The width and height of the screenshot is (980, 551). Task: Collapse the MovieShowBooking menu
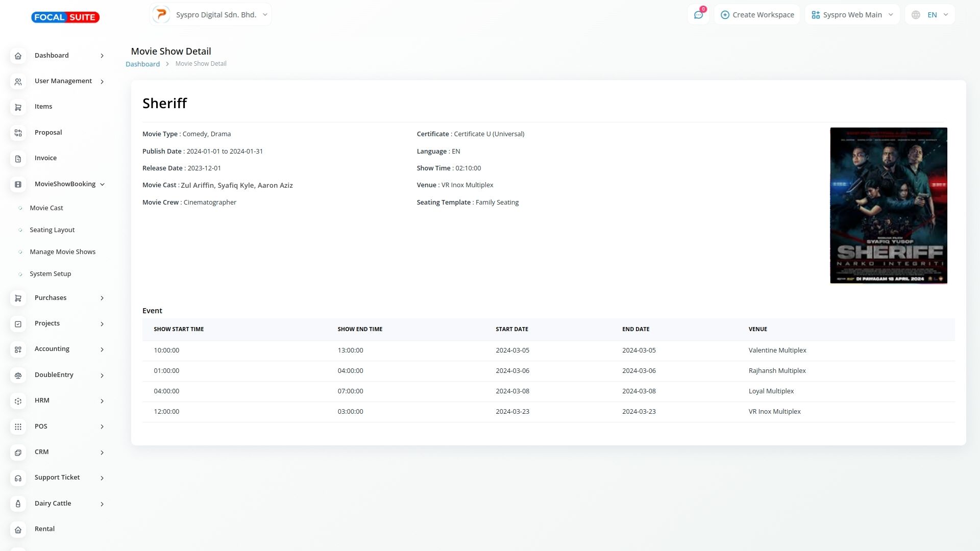(x=102, y=185)
